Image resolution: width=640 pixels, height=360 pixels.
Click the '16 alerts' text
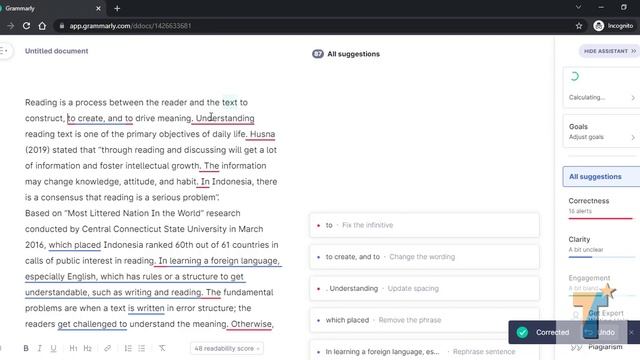[580, 211]
